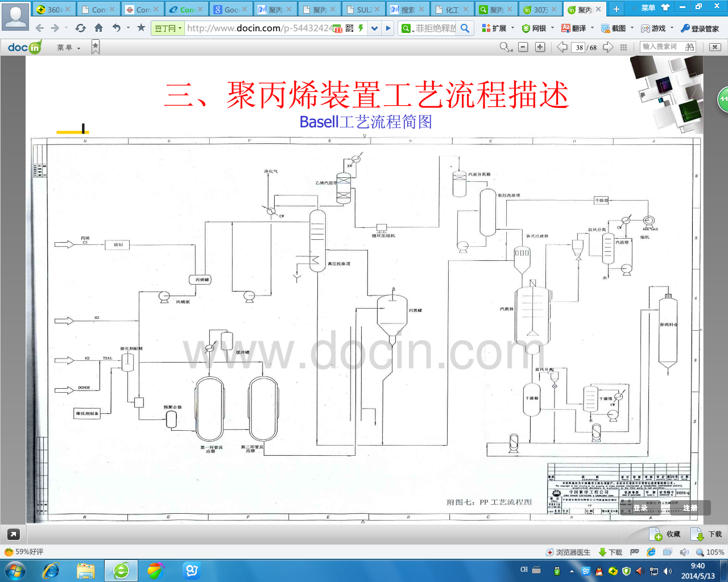Click the undo closed-tab arrow icon
The image size is (728, 582).
(117, 28)
